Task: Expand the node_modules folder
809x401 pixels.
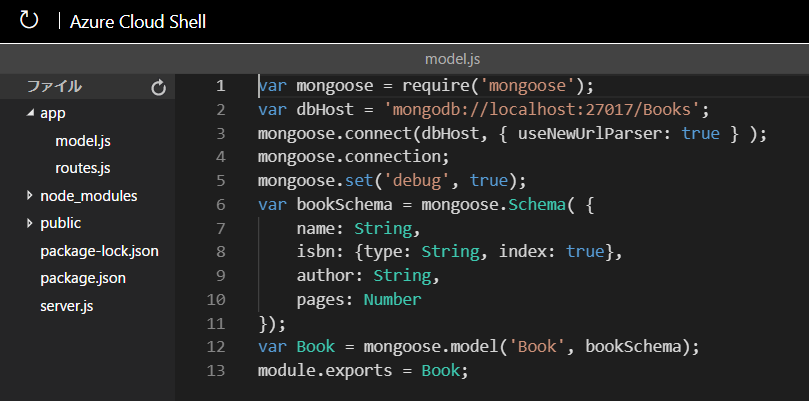Action: (30, 196)
